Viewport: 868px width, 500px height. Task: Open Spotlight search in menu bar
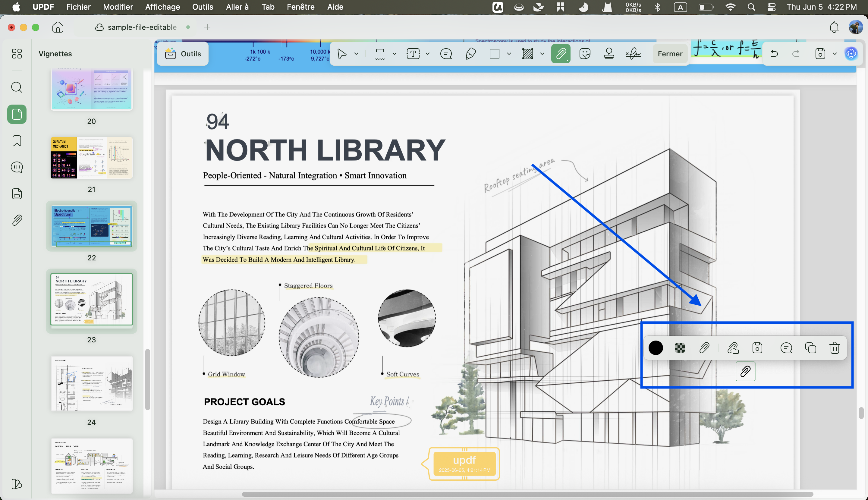(x=751, y=7)
